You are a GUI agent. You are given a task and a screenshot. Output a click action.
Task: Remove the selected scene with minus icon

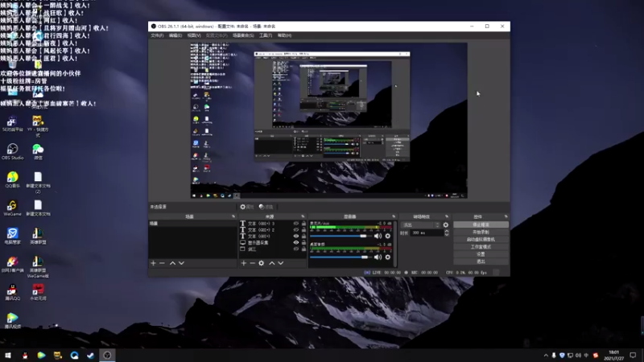(162, 263)
